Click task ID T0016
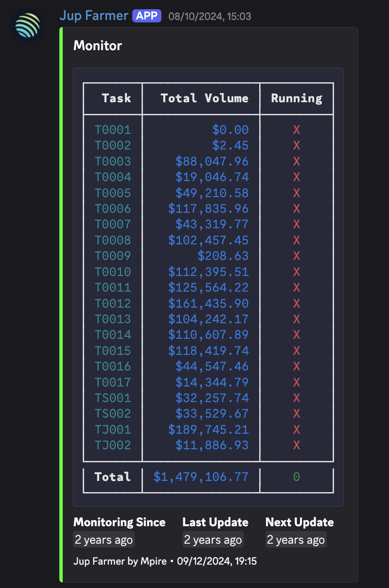Viewport: 389px width, 588px height. tap(113, 366)
